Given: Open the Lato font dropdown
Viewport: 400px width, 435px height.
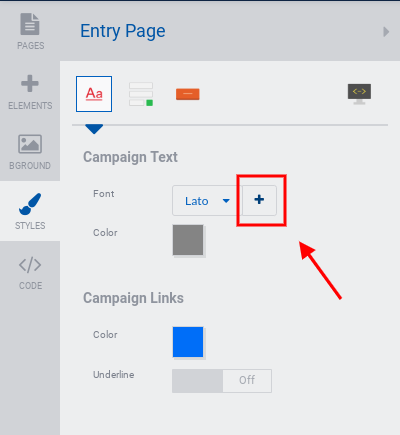Looking at the screenshot, I should [x=207, y=201].
